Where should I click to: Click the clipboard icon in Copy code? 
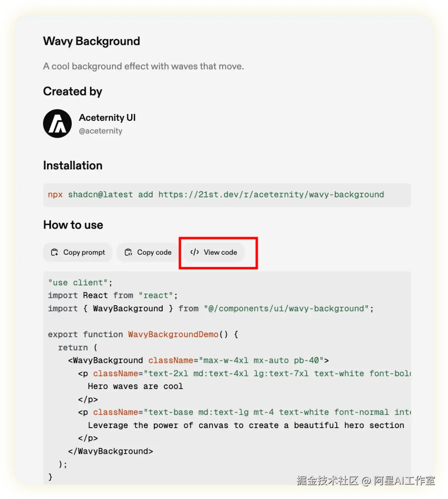pos(128,252)
